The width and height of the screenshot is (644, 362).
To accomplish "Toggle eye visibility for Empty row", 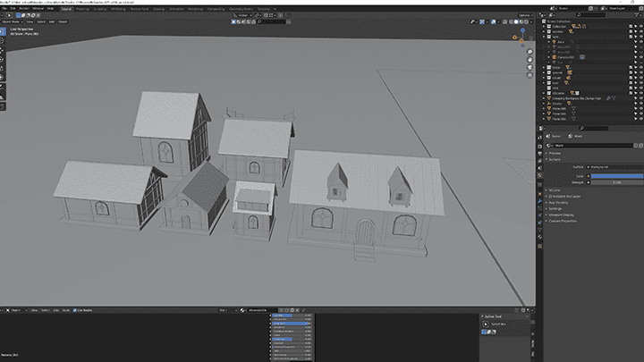I will (640, 104).
